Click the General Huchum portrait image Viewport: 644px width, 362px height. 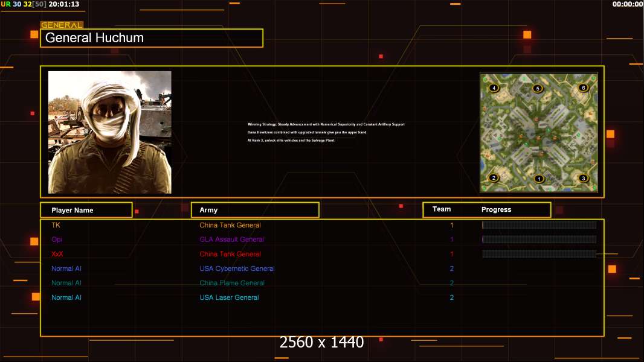pos(110,132)
